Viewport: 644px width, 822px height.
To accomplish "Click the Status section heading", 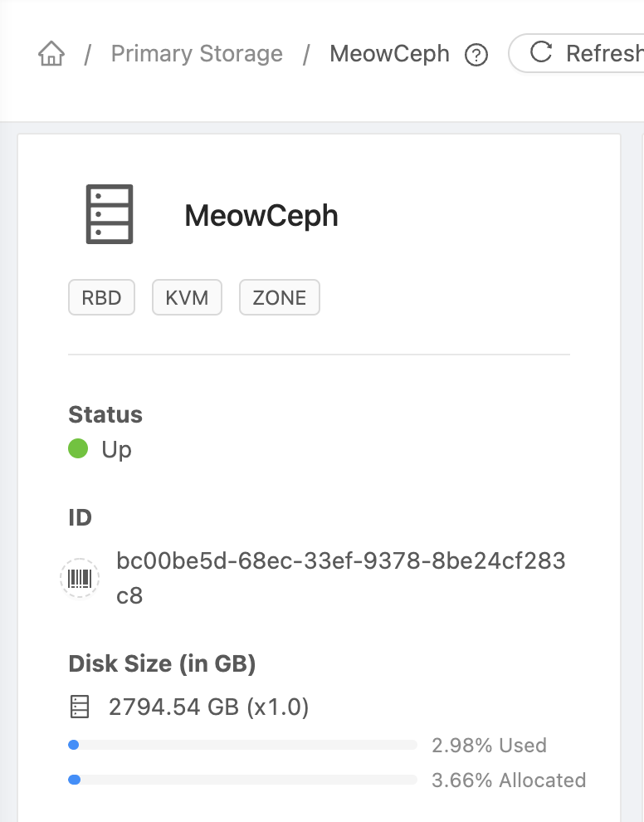I will point(105,414).
